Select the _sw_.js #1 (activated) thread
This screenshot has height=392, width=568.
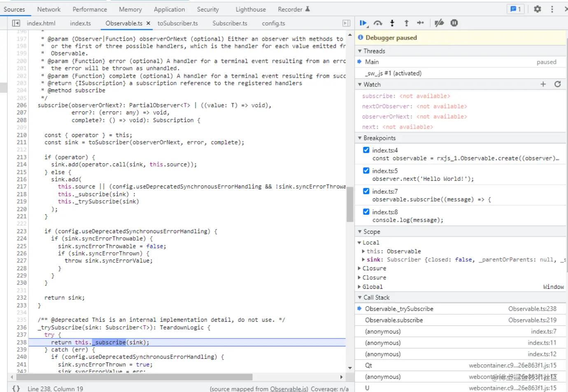[x=460, y=74]
